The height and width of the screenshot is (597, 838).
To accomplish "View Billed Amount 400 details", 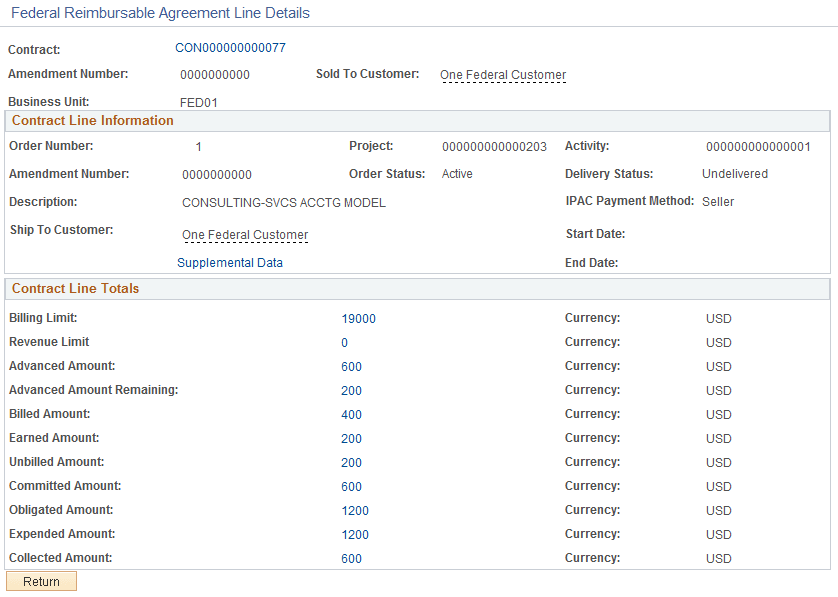I will tap(351, 414).
